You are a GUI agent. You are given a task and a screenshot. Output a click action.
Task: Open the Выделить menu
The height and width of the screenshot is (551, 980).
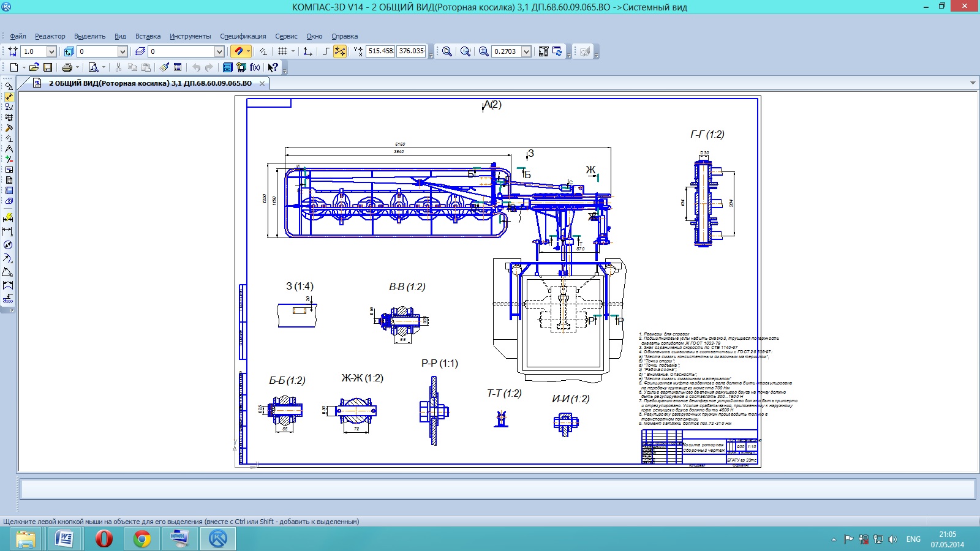89,36
